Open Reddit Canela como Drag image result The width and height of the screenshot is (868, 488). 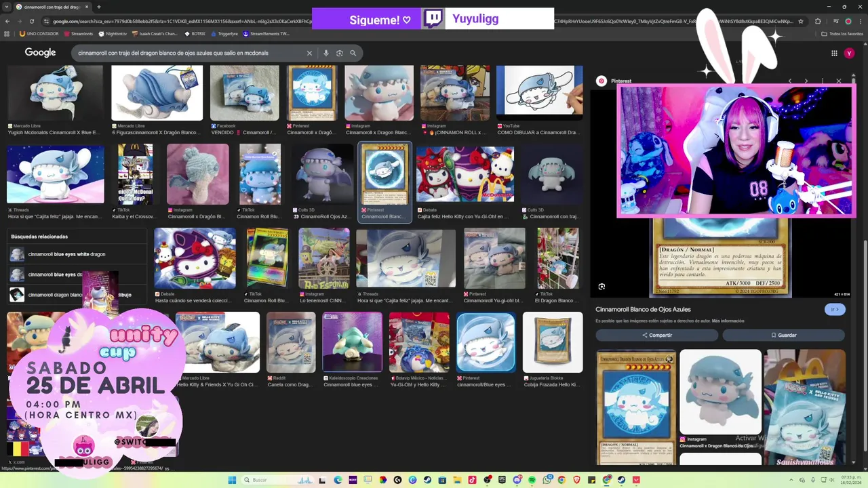[291, 350]
